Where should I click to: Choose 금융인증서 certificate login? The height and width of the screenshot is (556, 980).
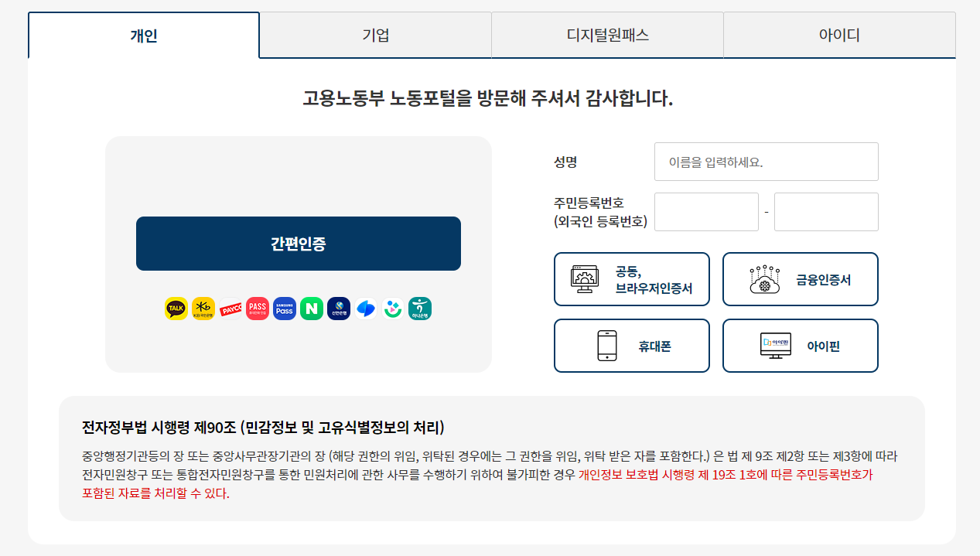tap(800, 279)
